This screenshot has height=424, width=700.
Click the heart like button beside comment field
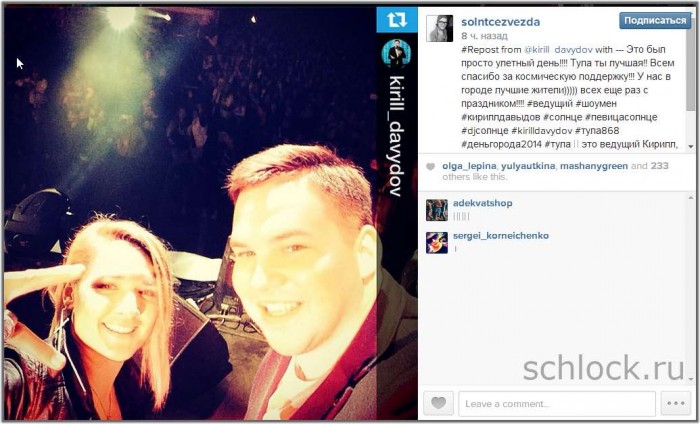pyautogui.click(x=438, y=403)
